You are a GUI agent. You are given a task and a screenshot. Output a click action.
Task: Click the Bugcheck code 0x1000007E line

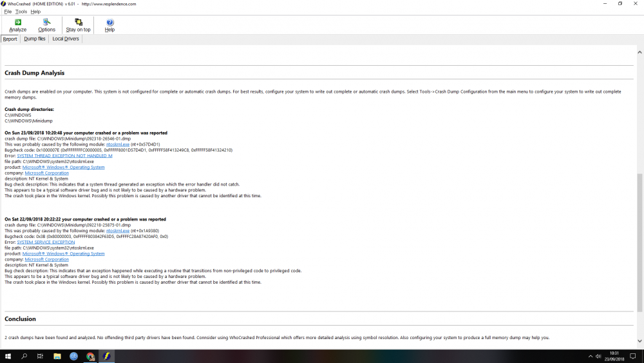118,150
